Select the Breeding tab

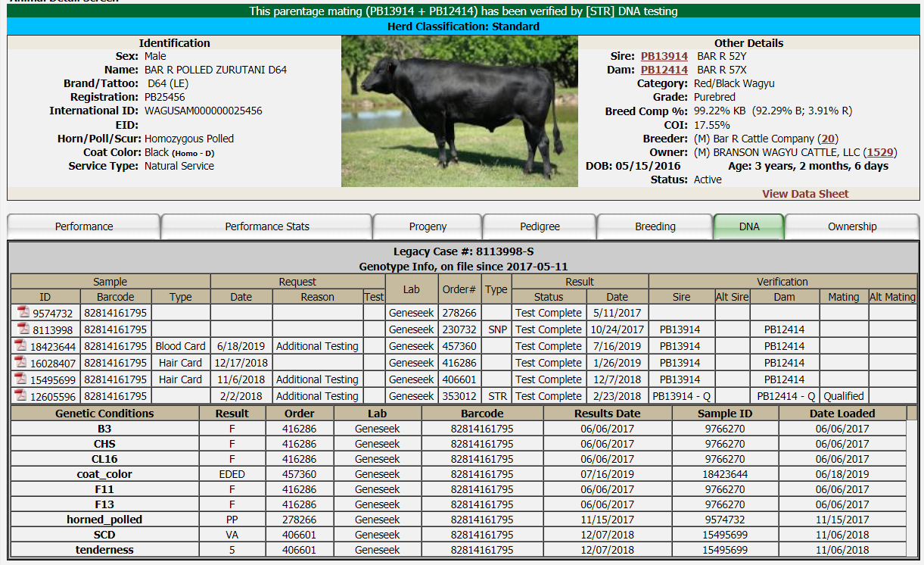(655, 226)
